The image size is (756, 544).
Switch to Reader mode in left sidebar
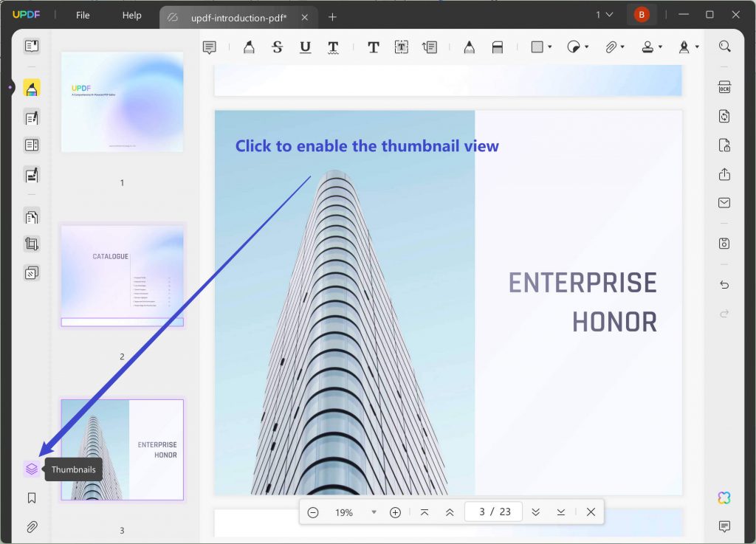pos(31,46)
